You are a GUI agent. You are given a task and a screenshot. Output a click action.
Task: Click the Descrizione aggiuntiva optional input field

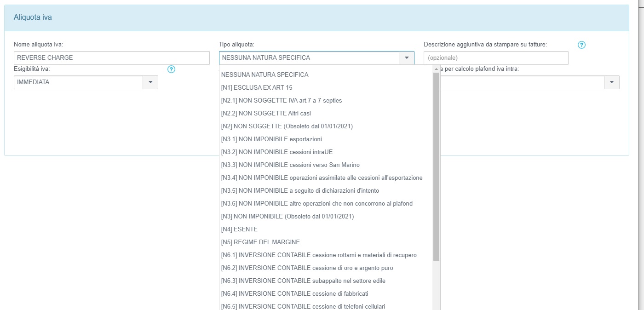(x=495, y=58)
